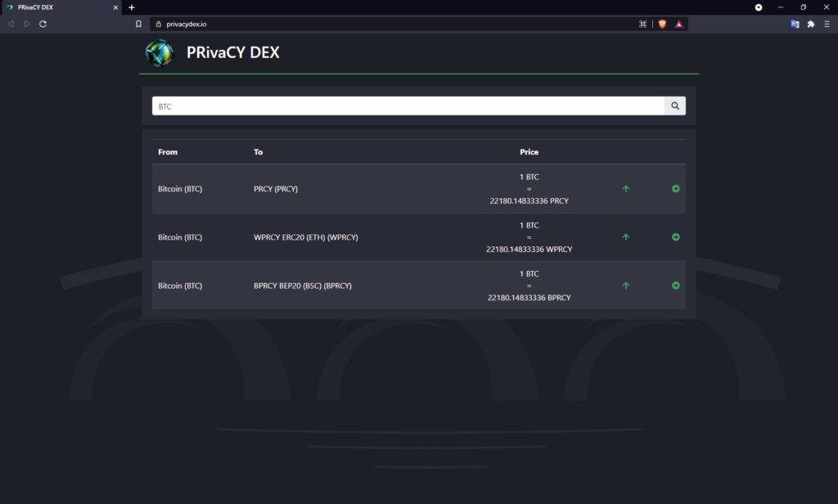Open the Brave Shields lion icon
This screenshot has height=504, width=838.
[662, 24]
